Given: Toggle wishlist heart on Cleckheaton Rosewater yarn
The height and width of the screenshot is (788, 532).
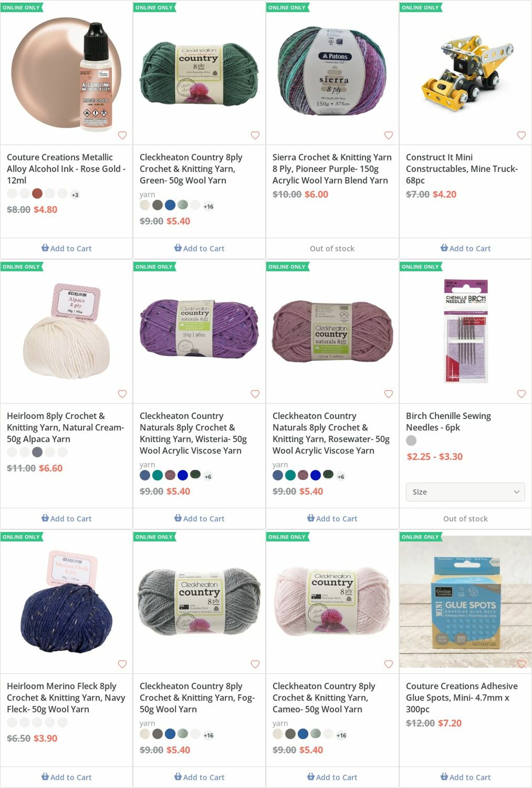Looking at the screenshot, I should 388,394.
